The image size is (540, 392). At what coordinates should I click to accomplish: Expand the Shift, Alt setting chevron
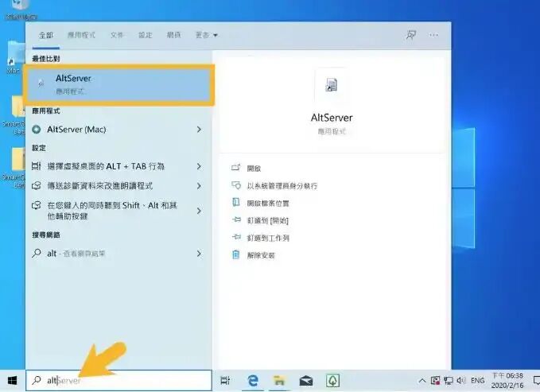[199, 211]
